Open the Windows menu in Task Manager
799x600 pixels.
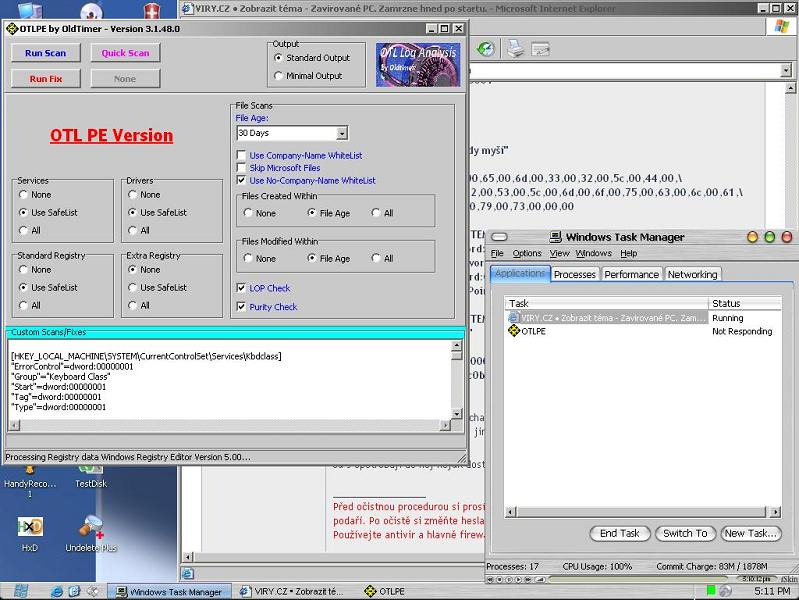[x=594, y=253]
